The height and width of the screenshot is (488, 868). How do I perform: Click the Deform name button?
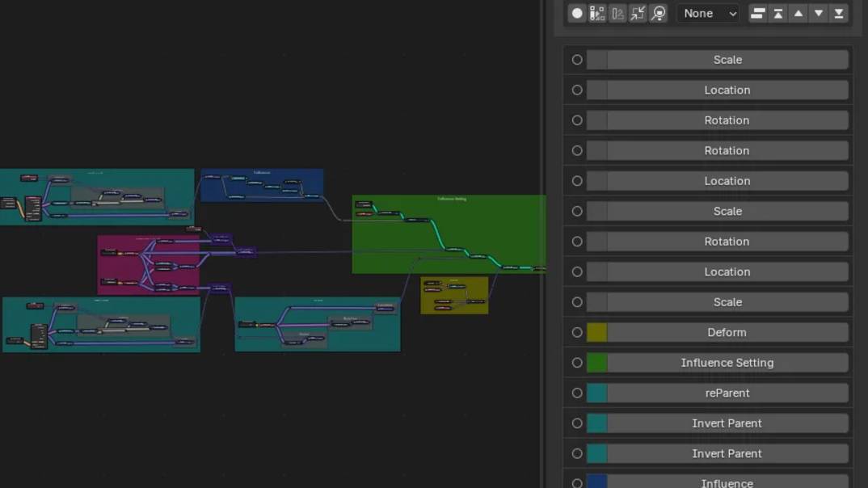click(x=727, y=333)
